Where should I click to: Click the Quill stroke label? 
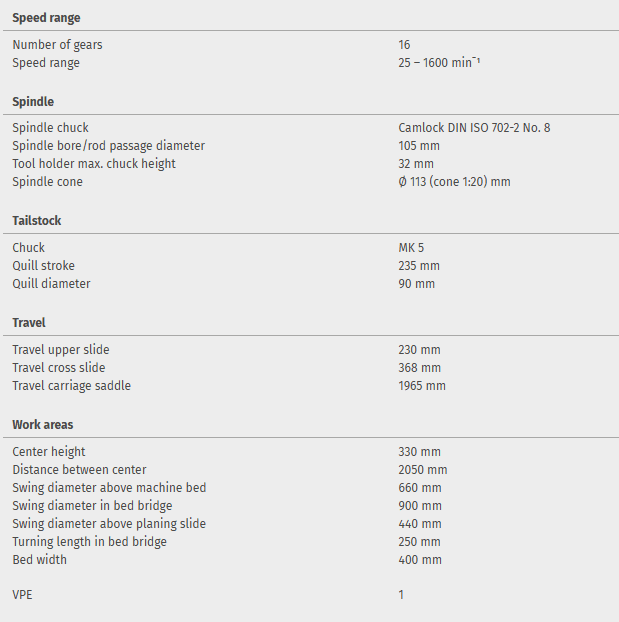tap(43, 266)
